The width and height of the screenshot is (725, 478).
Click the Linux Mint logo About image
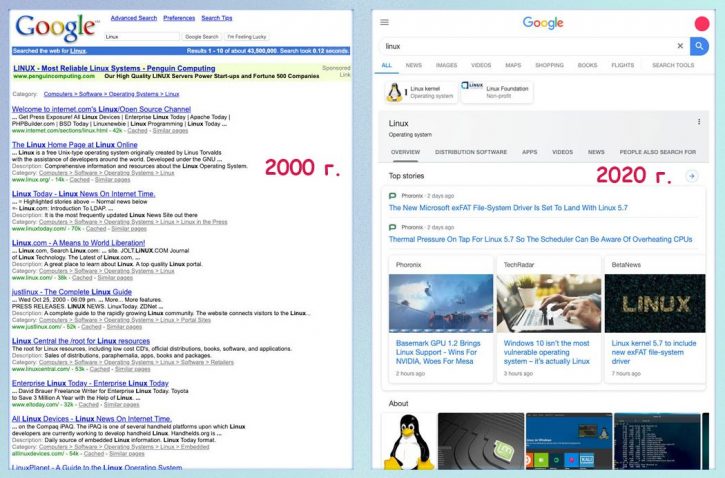[x=481, y=441]
